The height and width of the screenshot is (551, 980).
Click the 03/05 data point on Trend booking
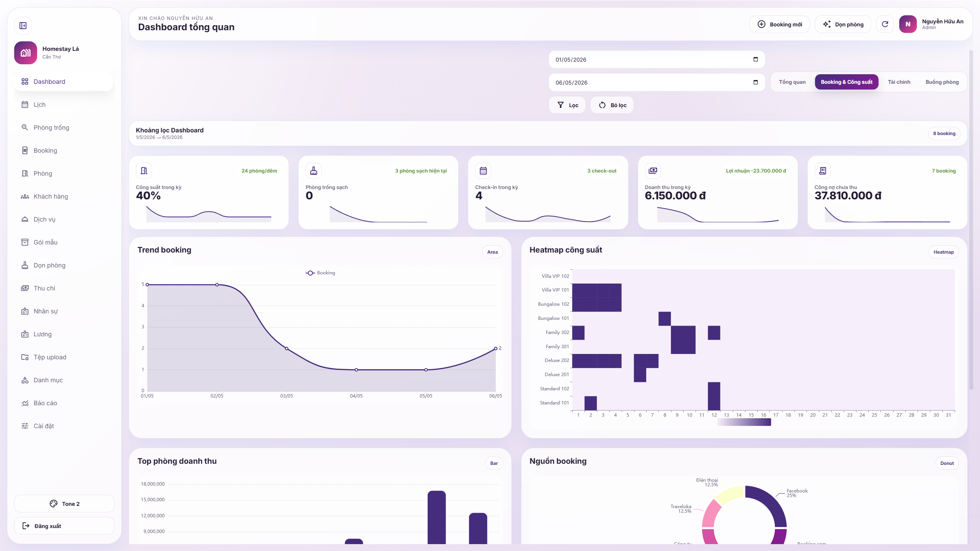[x=287, y=349]
